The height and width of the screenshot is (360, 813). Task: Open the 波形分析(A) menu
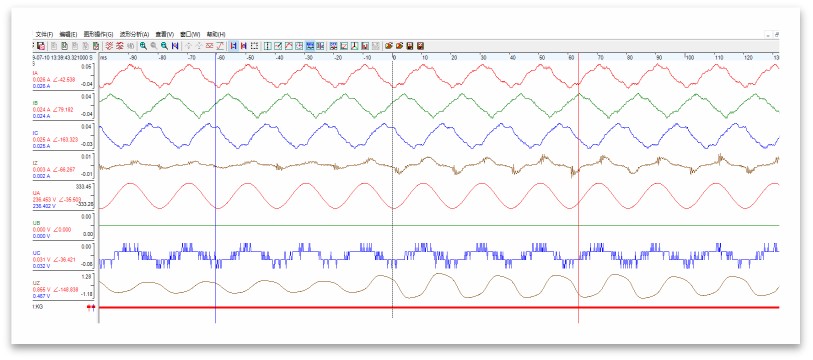pyautogui.click(x=134, y=34)
